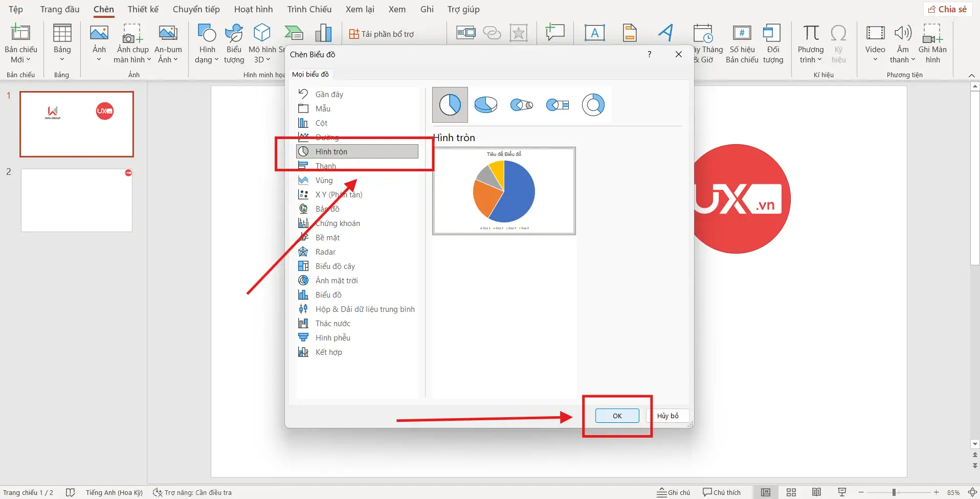Switch to Slide Sorter view in status bar
The width and height of the screenshot is (980, 499).
(791, 492)
